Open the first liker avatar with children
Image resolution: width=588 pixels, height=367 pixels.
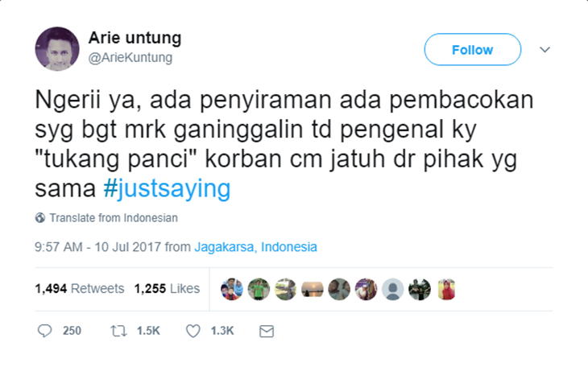[232, 290]
